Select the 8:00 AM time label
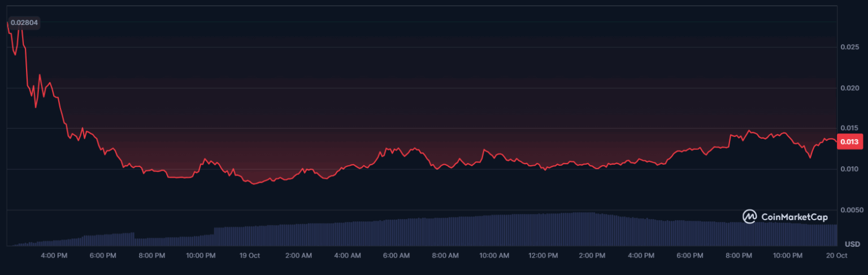Viewport: 868px width, 275px height. [x=445, y=256]
